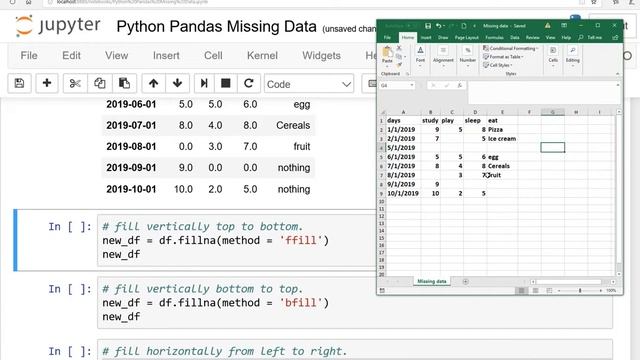The height and width of the screenshot is (360, 640).
Task: Select the Missing data sheet tab
Action: pos(432,282)
